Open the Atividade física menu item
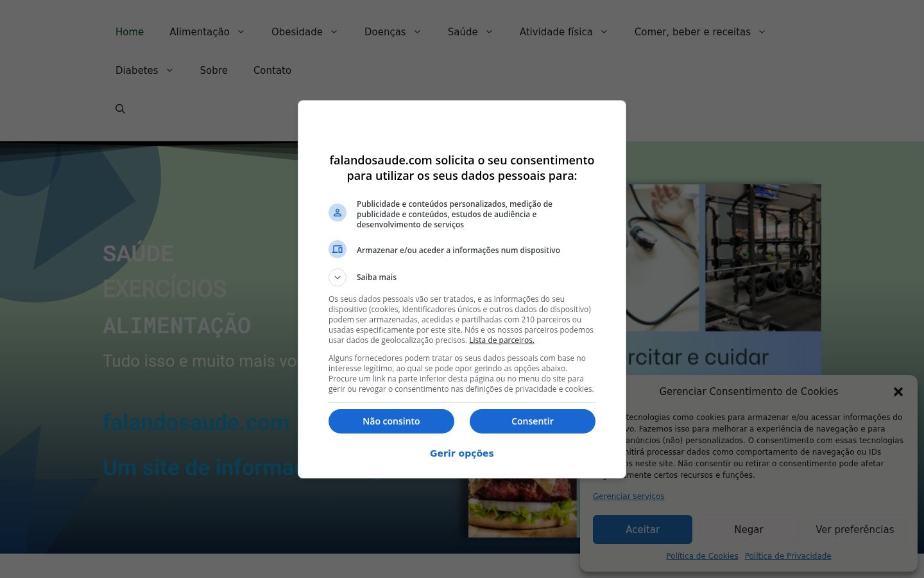The image size is (924, 578). click(556, 32)
